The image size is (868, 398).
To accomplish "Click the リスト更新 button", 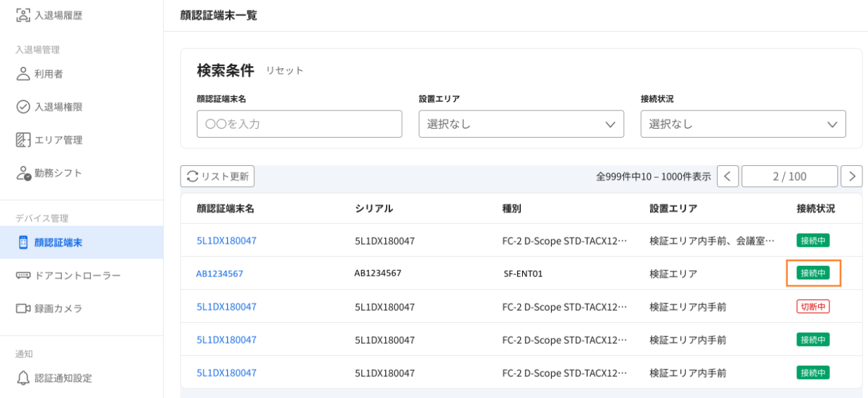I will coord(217,176).
